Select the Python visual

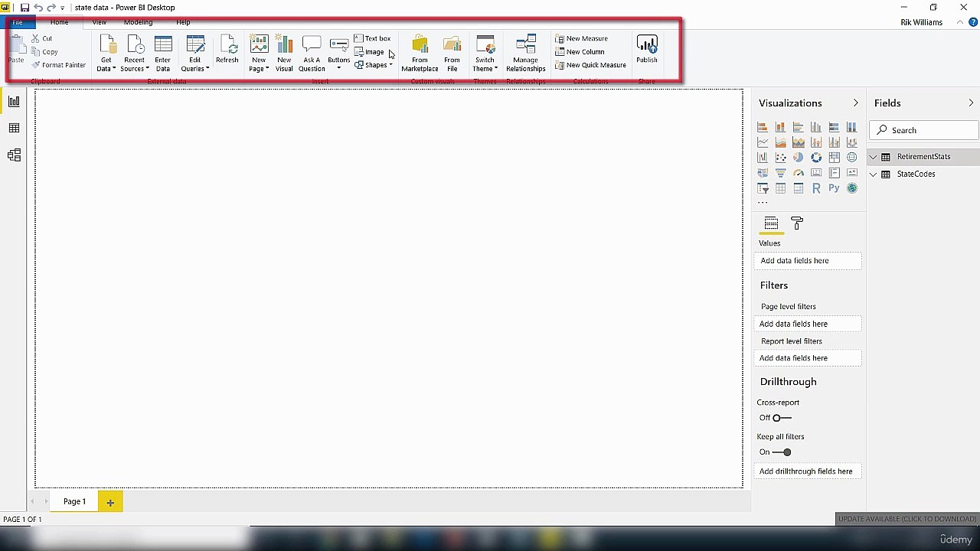coord(834,188)
